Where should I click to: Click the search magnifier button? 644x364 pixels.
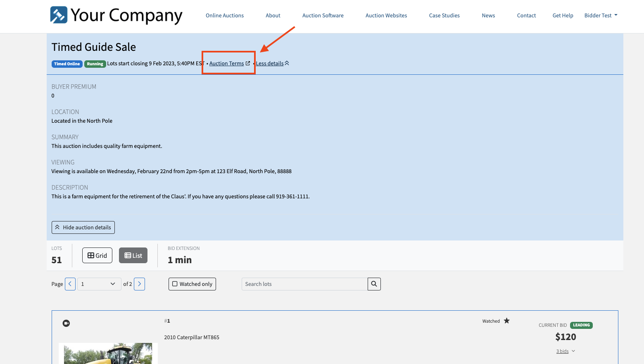point(374,284)
